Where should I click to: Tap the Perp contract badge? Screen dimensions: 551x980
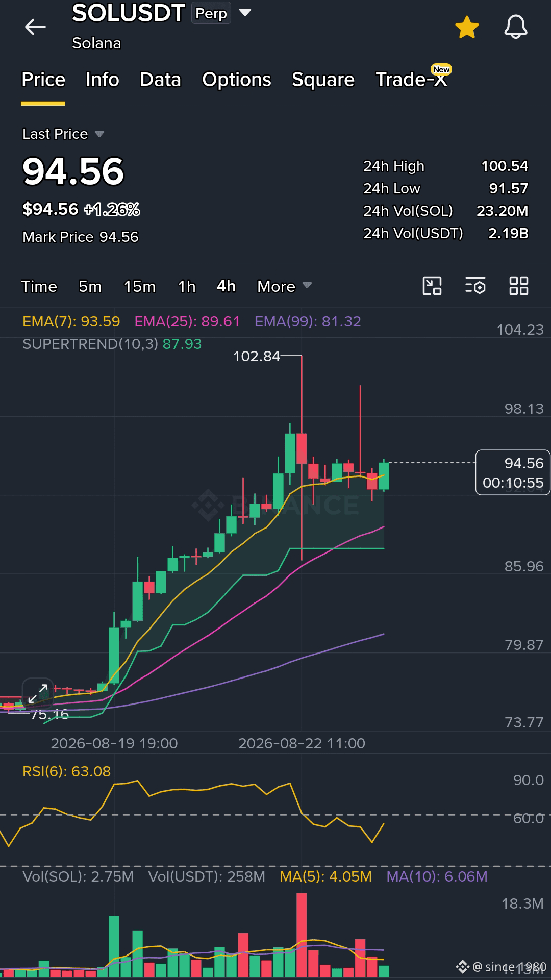211,13
